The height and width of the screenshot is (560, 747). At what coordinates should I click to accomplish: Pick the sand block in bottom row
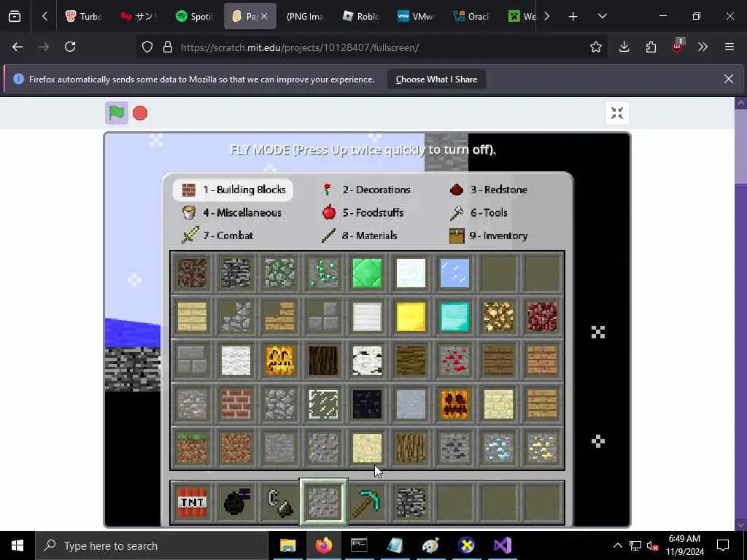click(368, 448)
